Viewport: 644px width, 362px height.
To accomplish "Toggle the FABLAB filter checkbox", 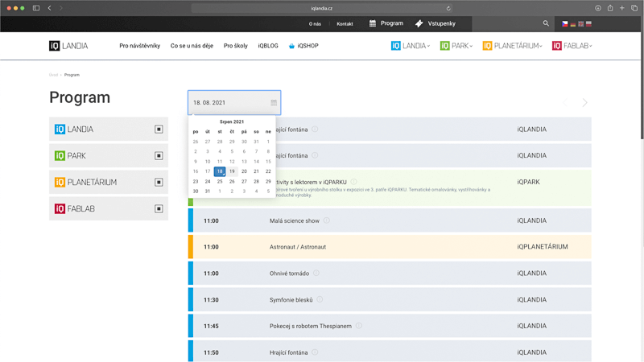I will pos(159,209).
